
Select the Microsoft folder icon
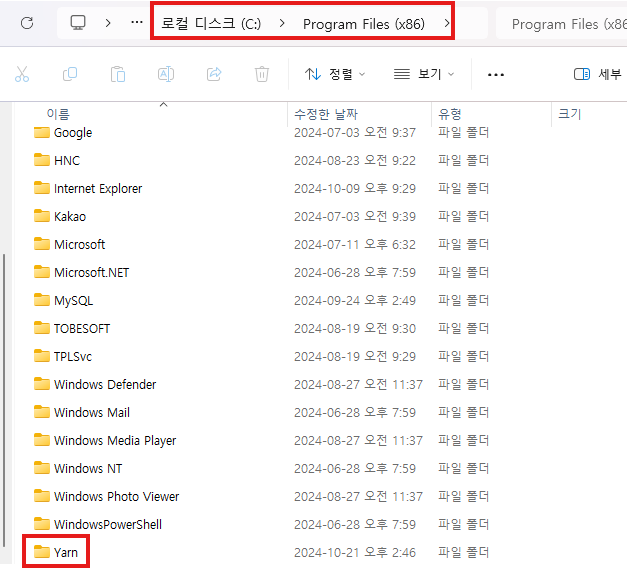[42, 244]
